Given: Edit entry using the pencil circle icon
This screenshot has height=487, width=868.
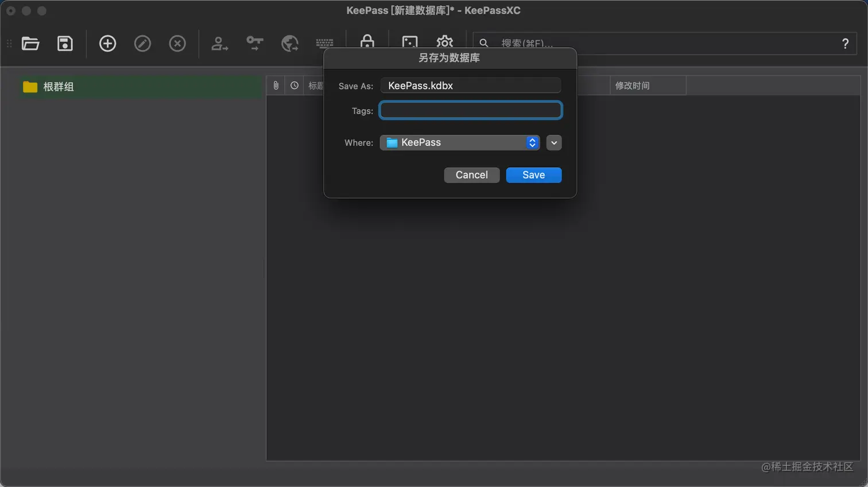Looking at the screenshot, I should click(x=142, y=44).
